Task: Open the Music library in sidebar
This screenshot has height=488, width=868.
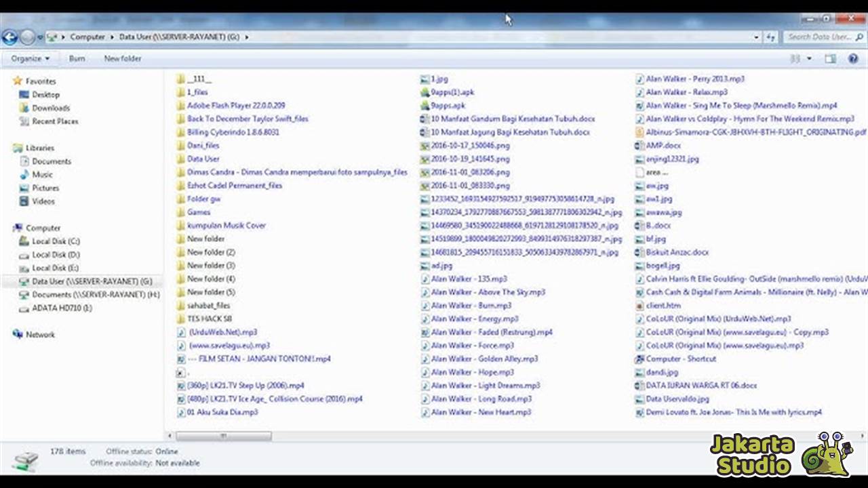Action: pyautogui.click(x=42, y=175)
